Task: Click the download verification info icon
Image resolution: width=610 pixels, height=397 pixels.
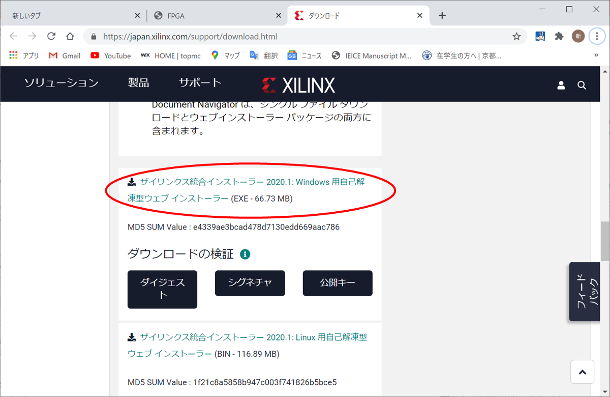Action: (245, 254)
